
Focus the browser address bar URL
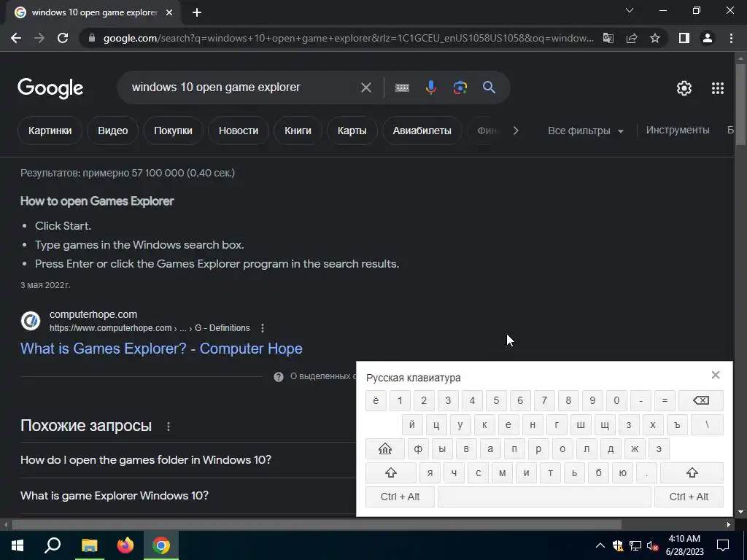click(x=348, y=38)
